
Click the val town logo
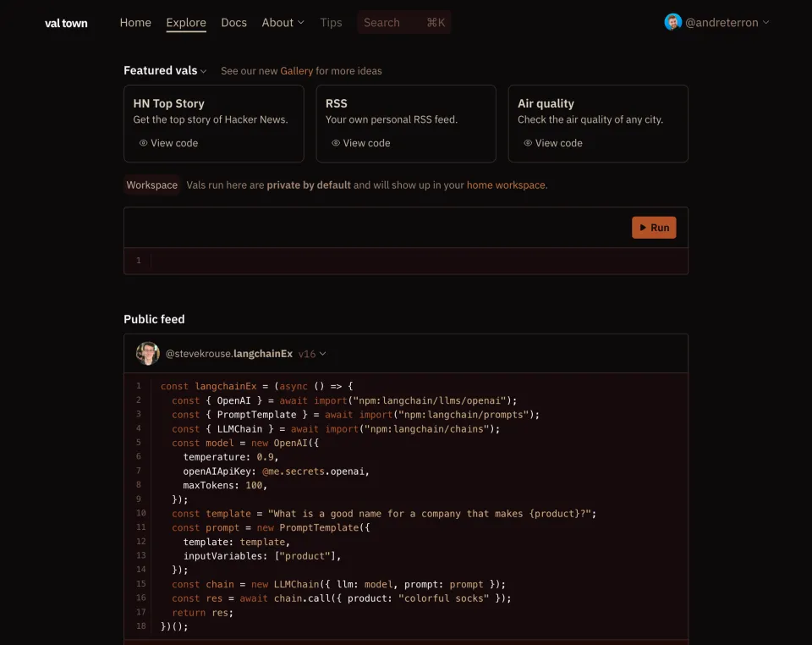pos(66,23)
